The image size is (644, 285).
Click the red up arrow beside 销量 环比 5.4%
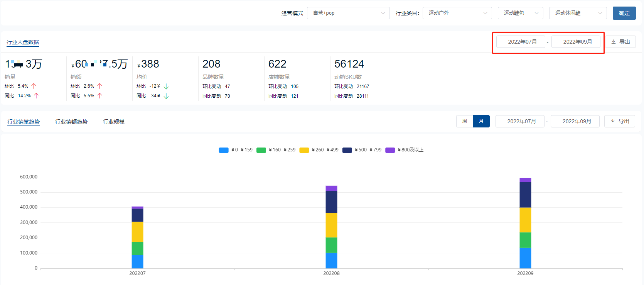tap(34, 86)
